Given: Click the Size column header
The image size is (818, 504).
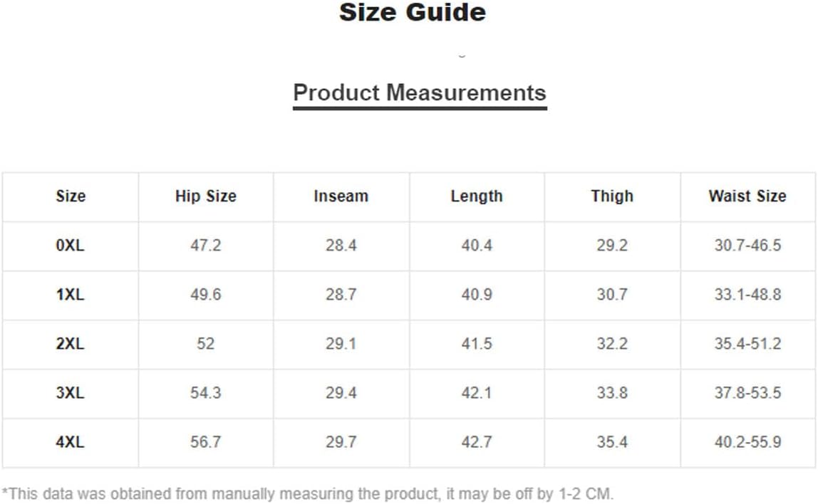Looking at the screenshot, I should coord(71,196).
